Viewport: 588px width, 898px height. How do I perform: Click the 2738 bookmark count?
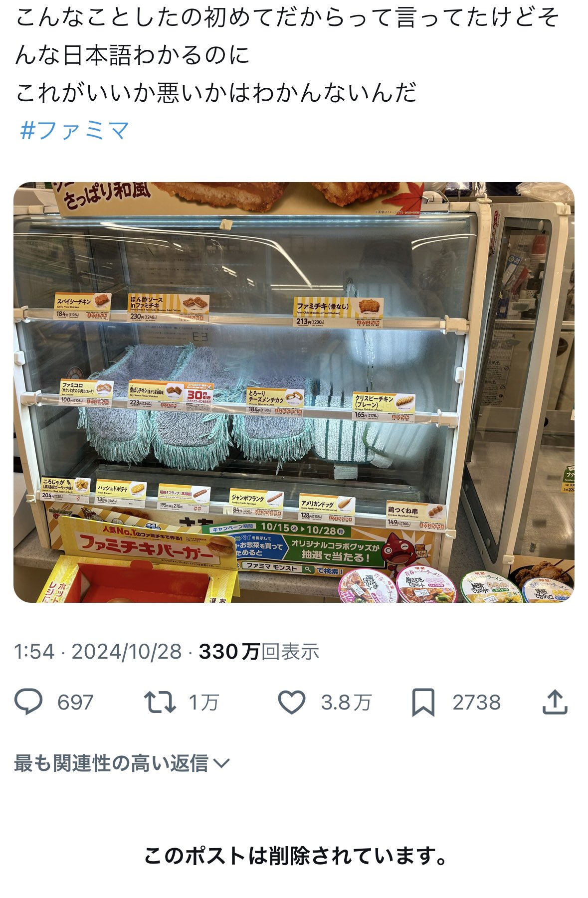[x=476, y=703]
